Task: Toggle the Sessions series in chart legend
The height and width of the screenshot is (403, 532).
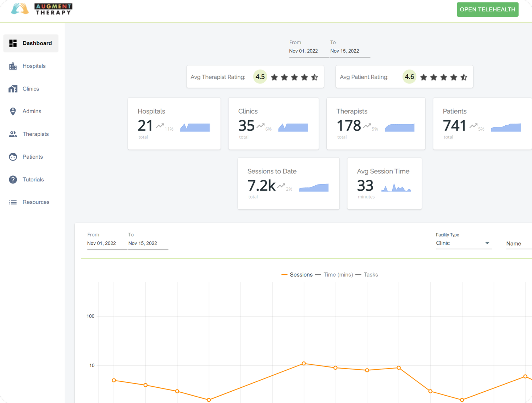Action: [x=297, y=274]
